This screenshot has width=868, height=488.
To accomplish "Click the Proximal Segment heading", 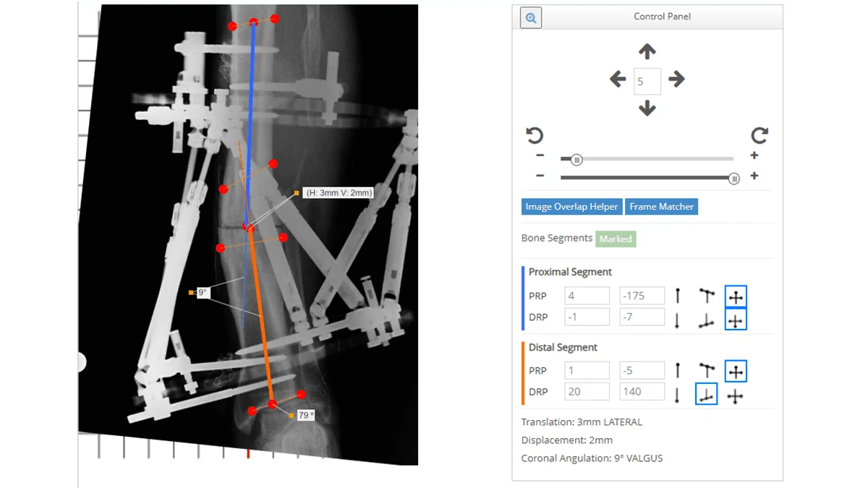I will click(x=570, y=272).
